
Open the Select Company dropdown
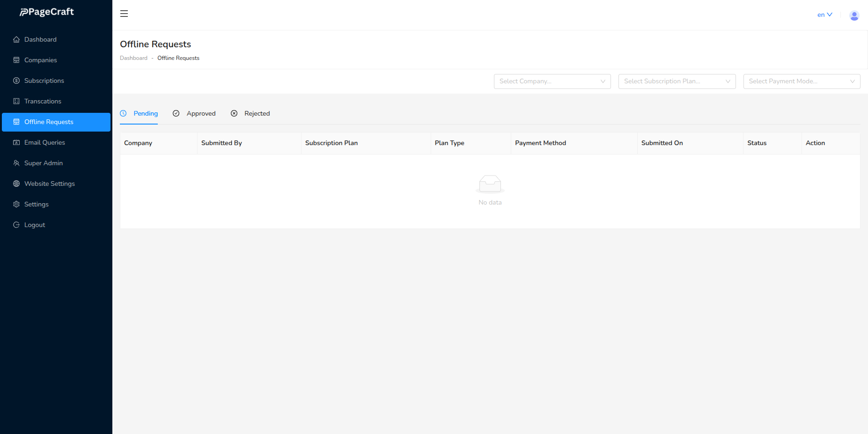point(552,81)
